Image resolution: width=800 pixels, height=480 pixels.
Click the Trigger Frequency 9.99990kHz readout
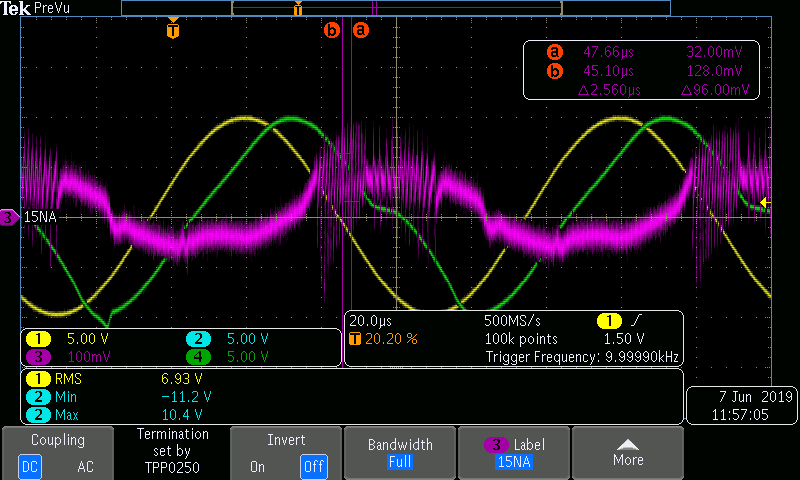582,357
